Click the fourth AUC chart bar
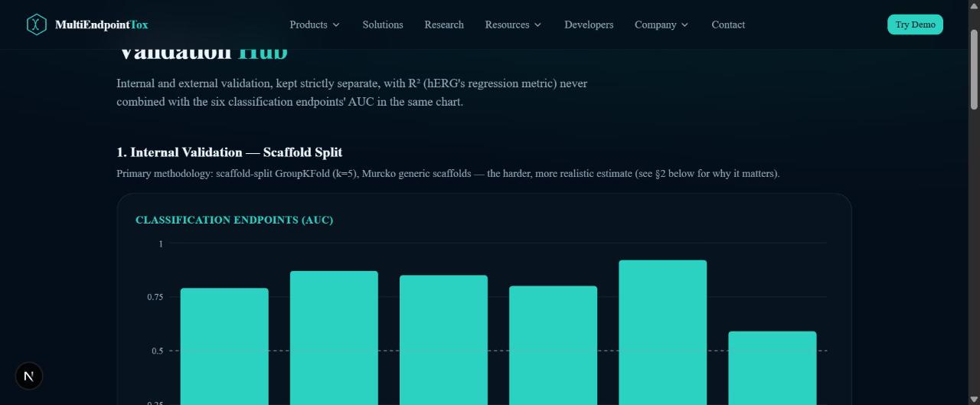Image resolution: width=980 pixels, height=405 pixels. pos(553,345)
